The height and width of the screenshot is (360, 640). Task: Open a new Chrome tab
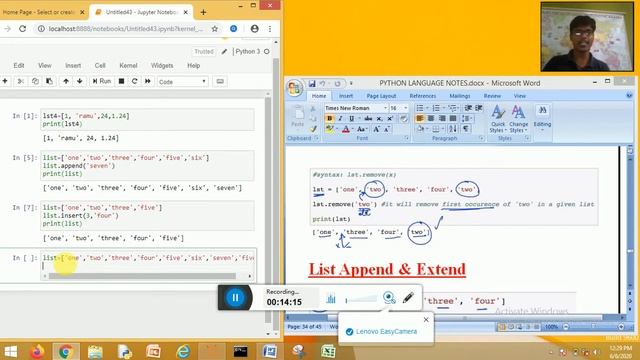click(203, 12)
